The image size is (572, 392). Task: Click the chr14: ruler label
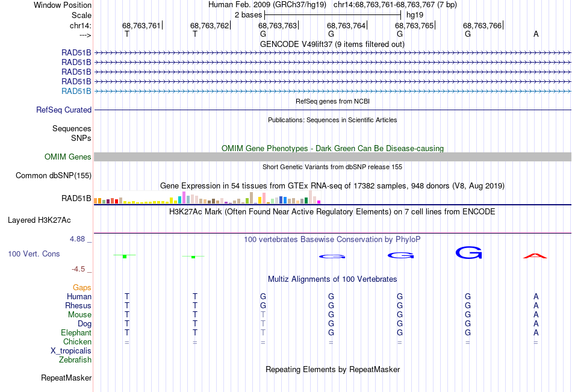(80, 25)
